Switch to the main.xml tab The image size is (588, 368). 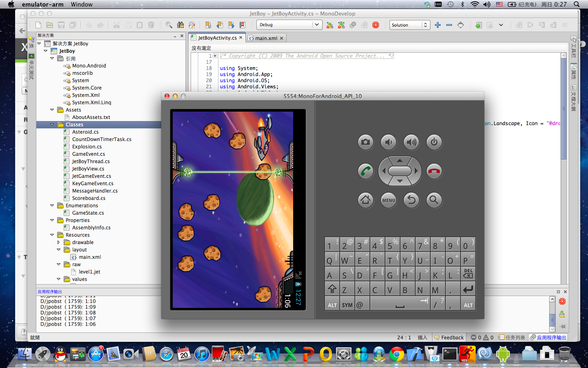(x=266, y=38)
